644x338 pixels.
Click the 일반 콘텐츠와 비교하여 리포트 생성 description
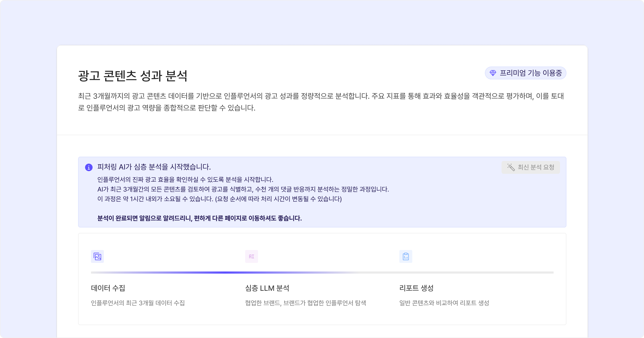(x=444, y=303)
